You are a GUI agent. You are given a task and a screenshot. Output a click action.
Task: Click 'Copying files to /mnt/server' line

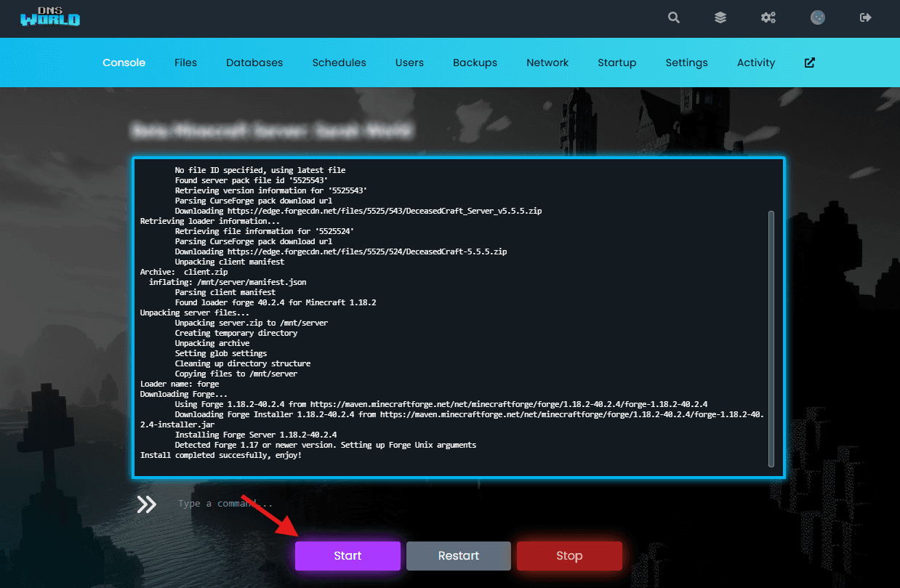[x=236, y=374]
